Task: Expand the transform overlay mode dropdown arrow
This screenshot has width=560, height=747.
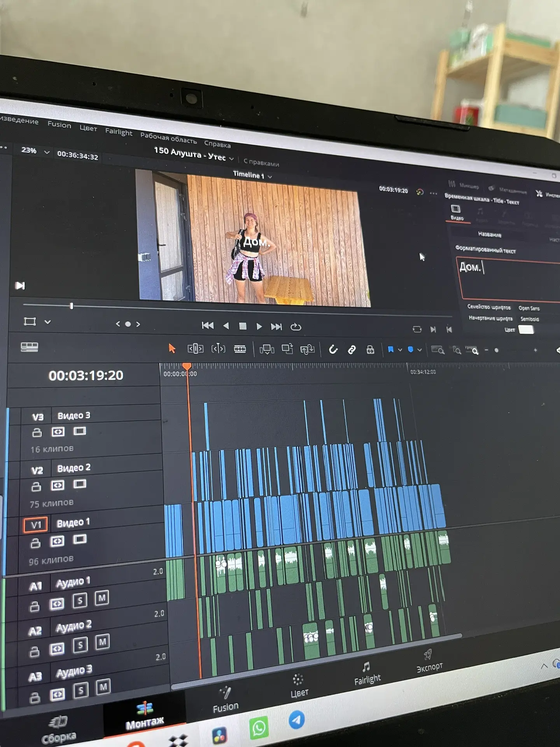Action: point(47,322)
